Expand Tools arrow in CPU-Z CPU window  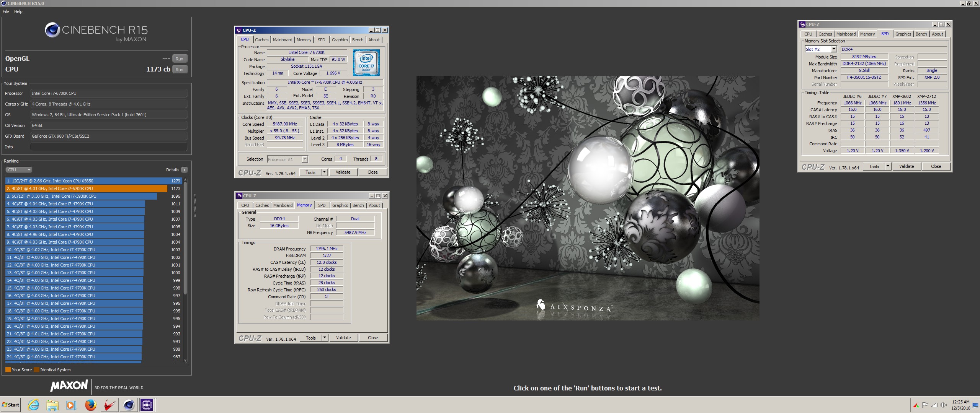pyautogui.click(x=325, y=172)
